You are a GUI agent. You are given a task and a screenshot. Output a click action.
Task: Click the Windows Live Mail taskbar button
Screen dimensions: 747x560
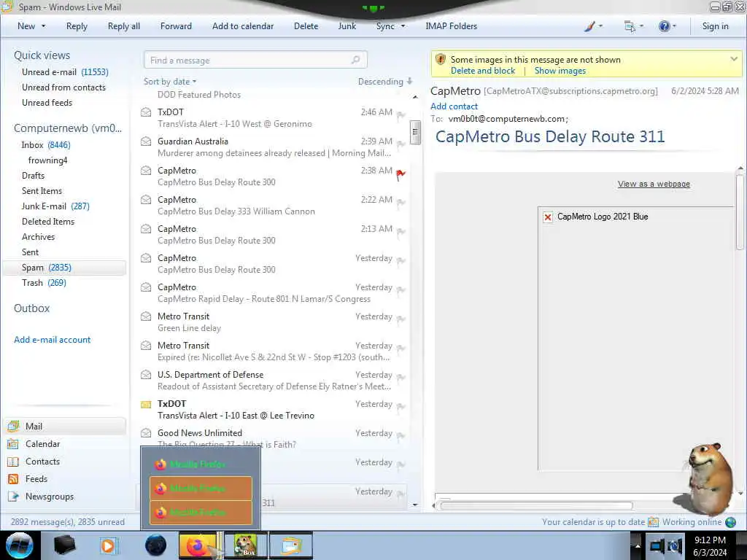pyautogui.click(x=291, y=545)
